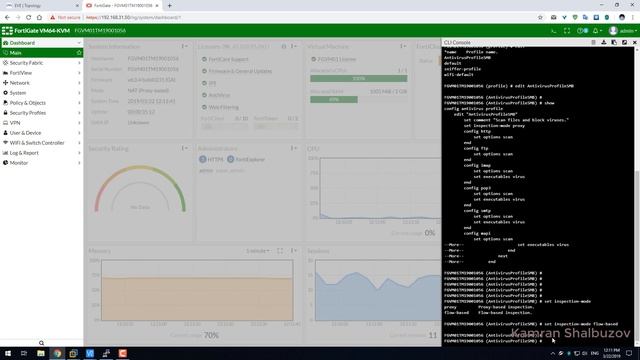Screen dimensions: 640x360
Task: Open the shield extension icon in Chrome
Action: 575,18
